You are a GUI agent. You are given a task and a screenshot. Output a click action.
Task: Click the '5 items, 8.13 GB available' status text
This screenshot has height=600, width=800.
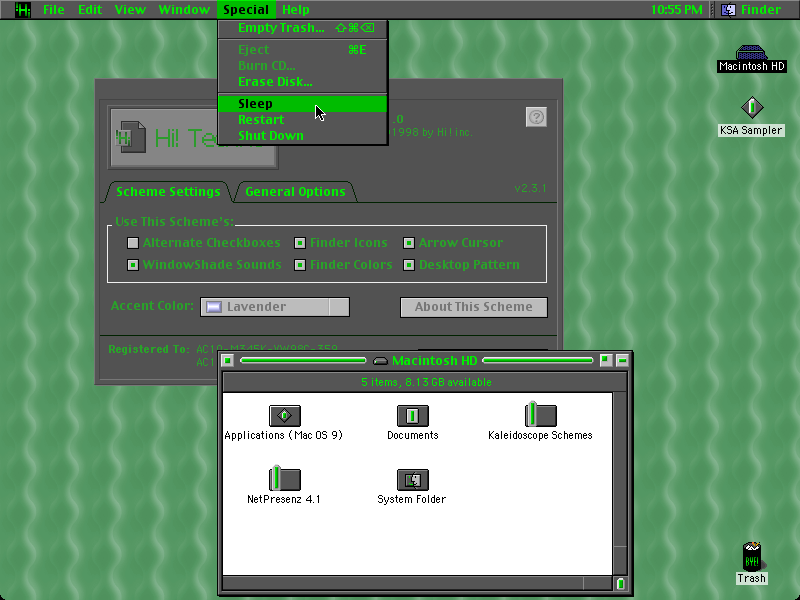[426, 382]
